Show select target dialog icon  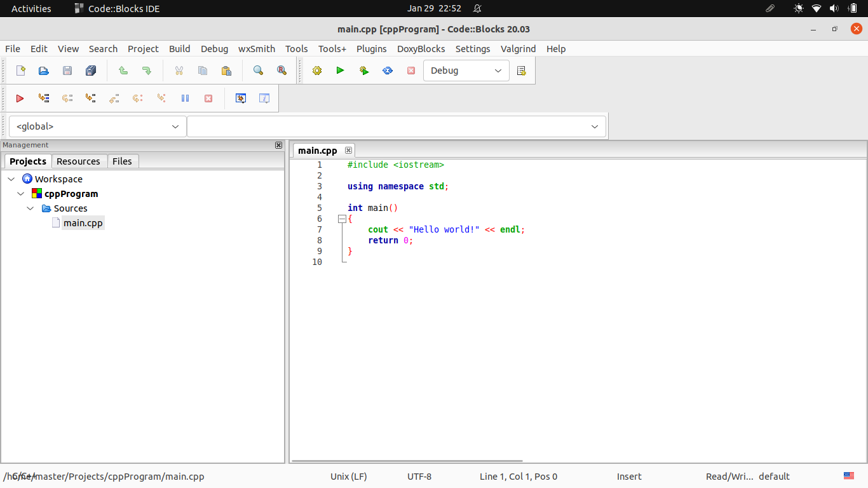point(522,71)
